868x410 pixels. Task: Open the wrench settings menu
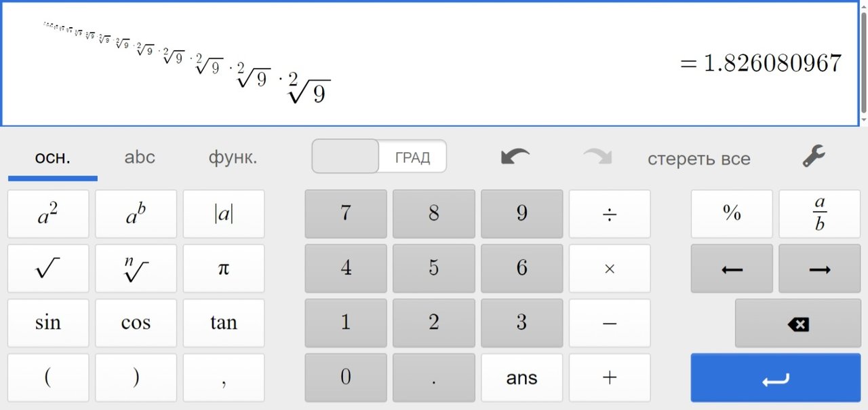coord(813,157)
